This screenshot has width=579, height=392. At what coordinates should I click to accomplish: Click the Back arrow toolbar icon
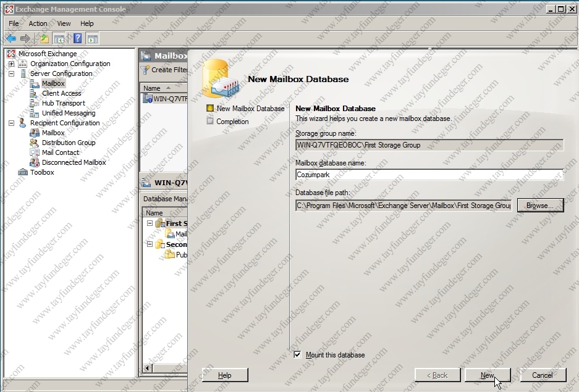point(11,38)
